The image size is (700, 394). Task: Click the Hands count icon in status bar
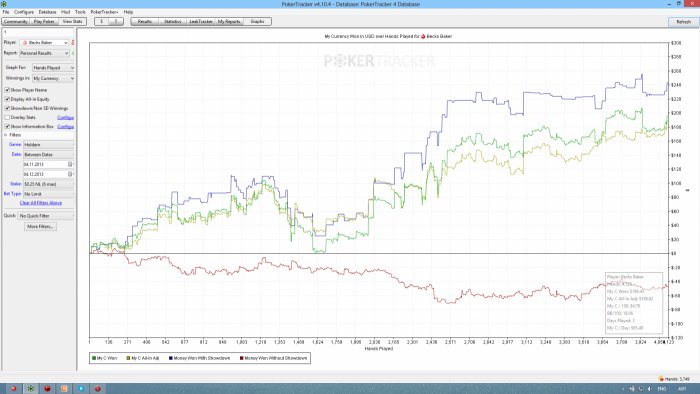pos(661,379)
